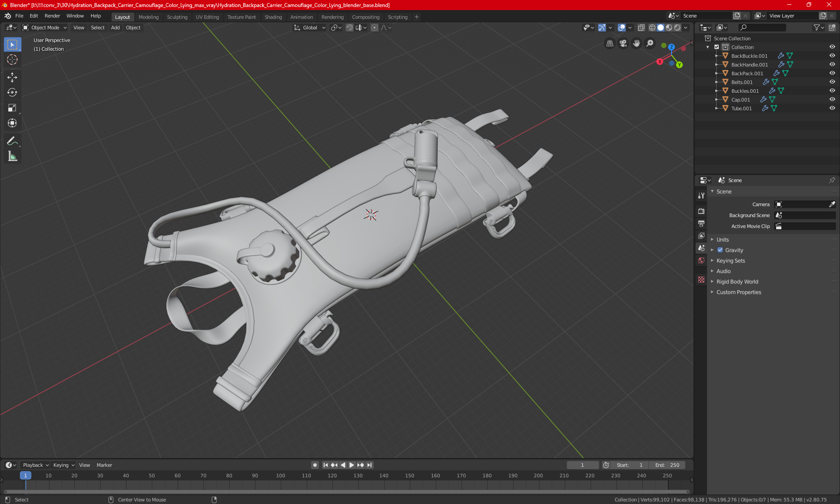Select the Cap.001 object in outliner
The height and width of the screenshot is (504, 840).
click(740, 100)
